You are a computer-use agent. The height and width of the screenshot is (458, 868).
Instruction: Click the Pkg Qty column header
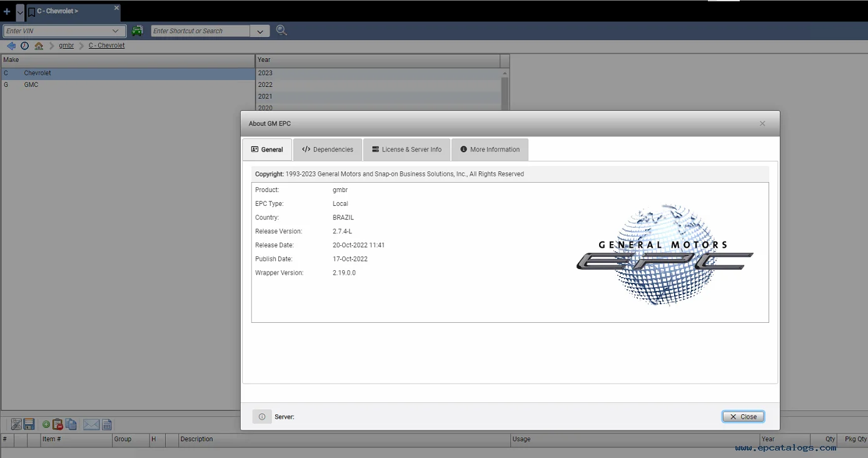[852, 439]
